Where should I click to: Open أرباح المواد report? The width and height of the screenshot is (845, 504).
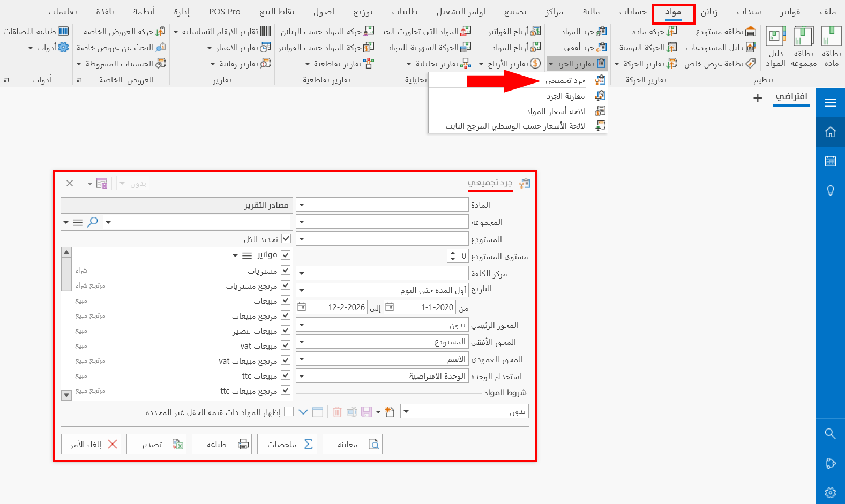pyautogui.click(x=517, y=48)
